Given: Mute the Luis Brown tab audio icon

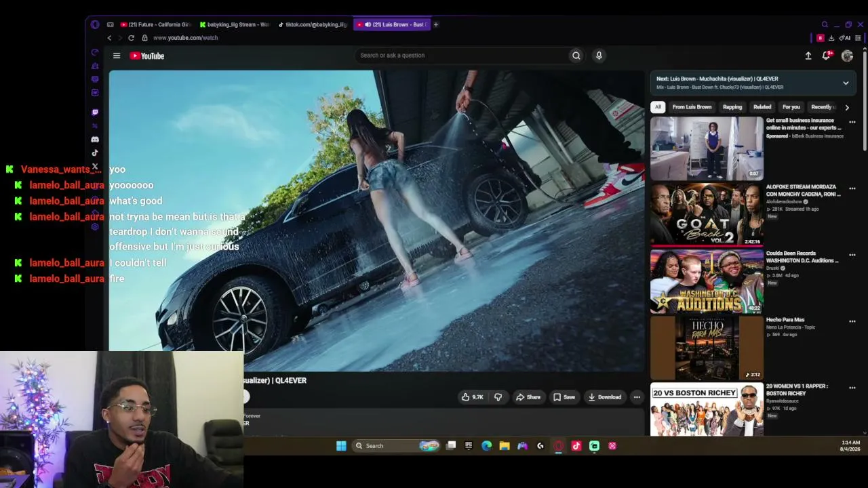Looking at the screenshot, I should (368, 24).
